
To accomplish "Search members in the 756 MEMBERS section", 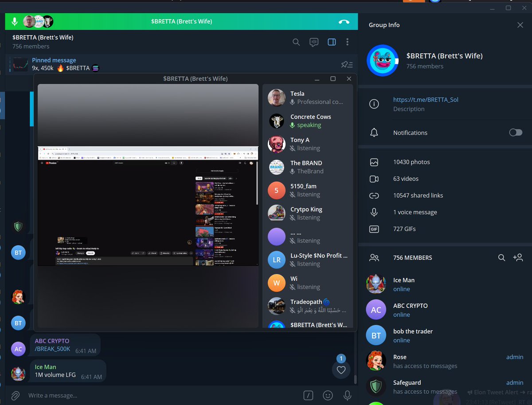I will click(x=501, y=257).
